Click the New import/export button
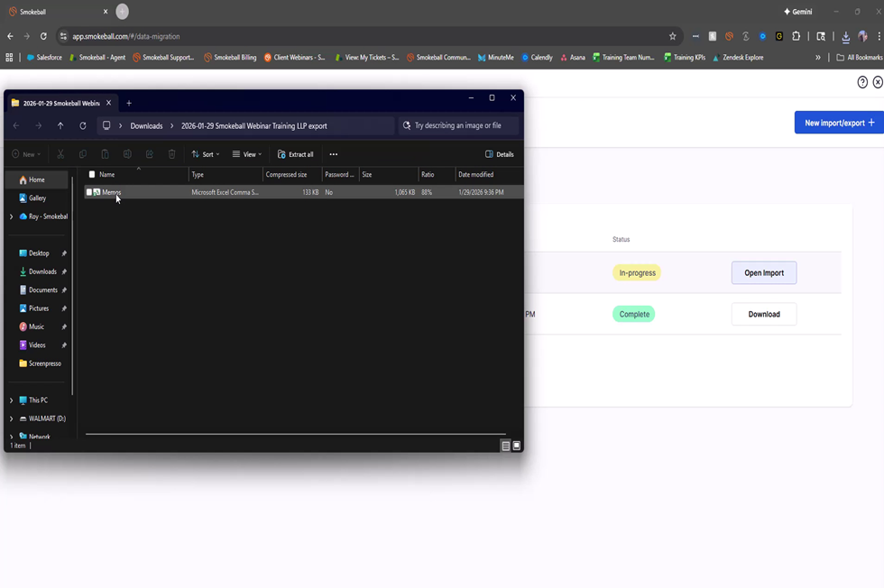 click(x=839, y=123)
